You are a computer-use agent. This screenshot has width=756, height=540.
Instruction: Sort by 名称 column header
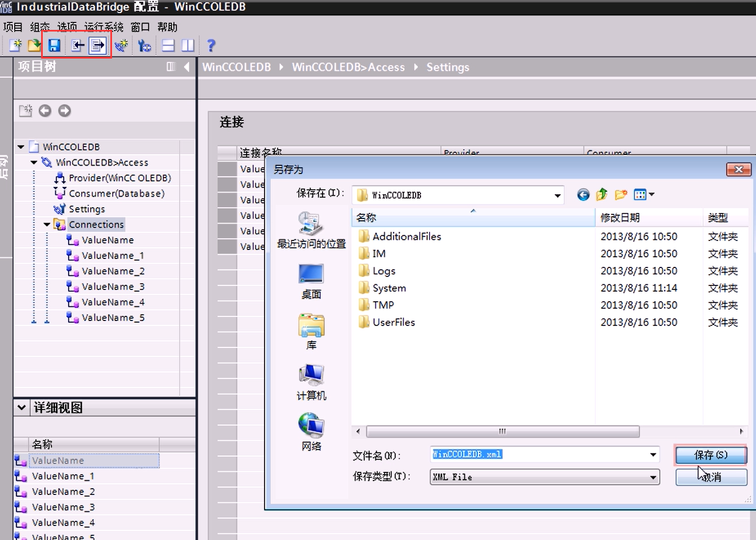473,217
